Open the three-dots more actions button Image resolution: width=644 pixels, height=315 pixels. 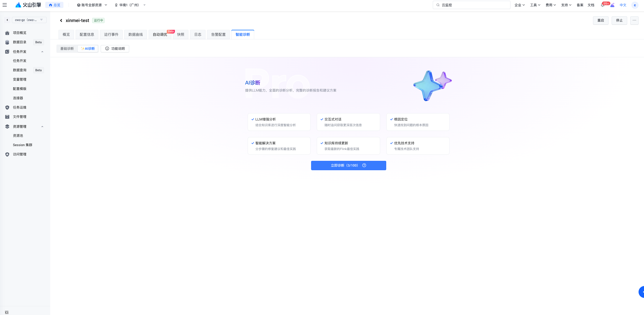(634, 20)
